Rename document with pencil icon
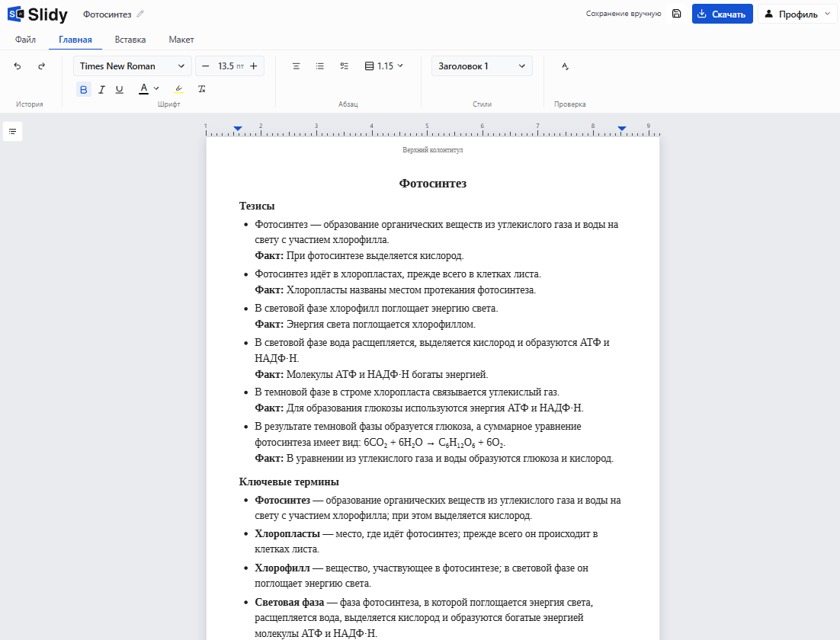Viewport: 840px width, 640px height. 140,14
